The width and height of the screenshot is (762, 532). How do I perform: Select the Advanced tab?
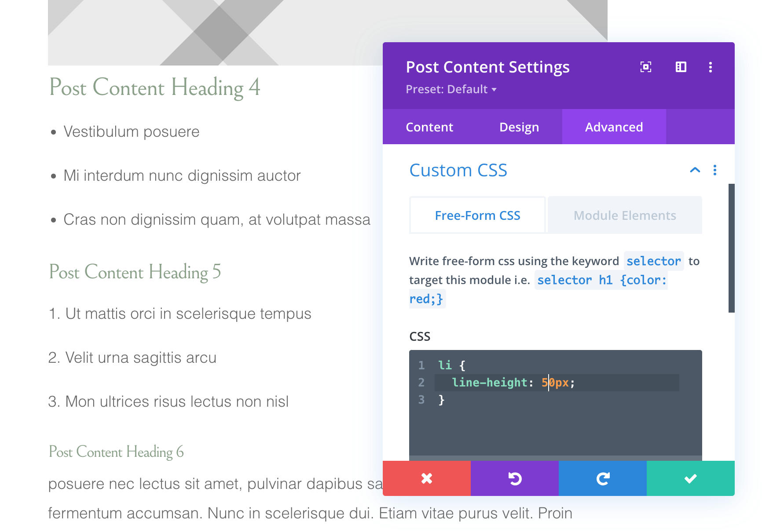pyautogui.click(x=614, y=127)
